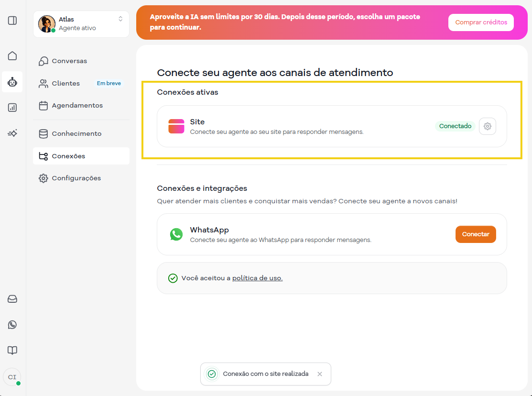Click the promo banner text about IA
Screen dimensions: 532x396
coord(285,22)
